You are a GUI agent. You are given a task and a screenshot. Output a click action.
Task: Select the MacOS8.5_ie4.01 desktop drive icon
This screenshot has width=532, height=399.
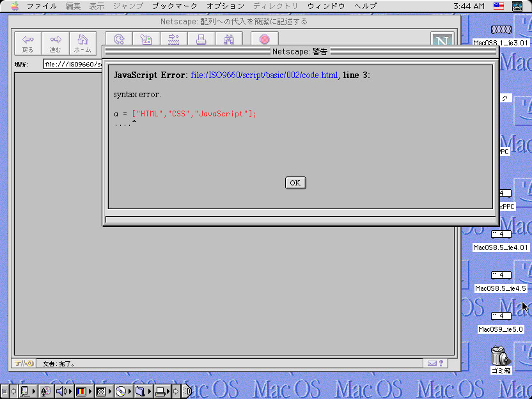pos(501,234)
